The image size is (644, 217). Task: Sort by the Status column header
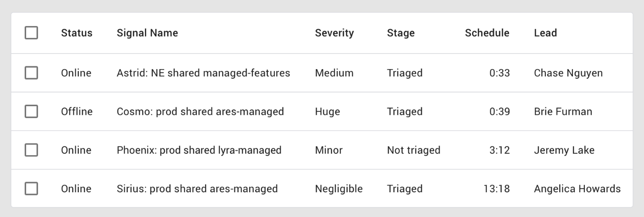(77, 33)
